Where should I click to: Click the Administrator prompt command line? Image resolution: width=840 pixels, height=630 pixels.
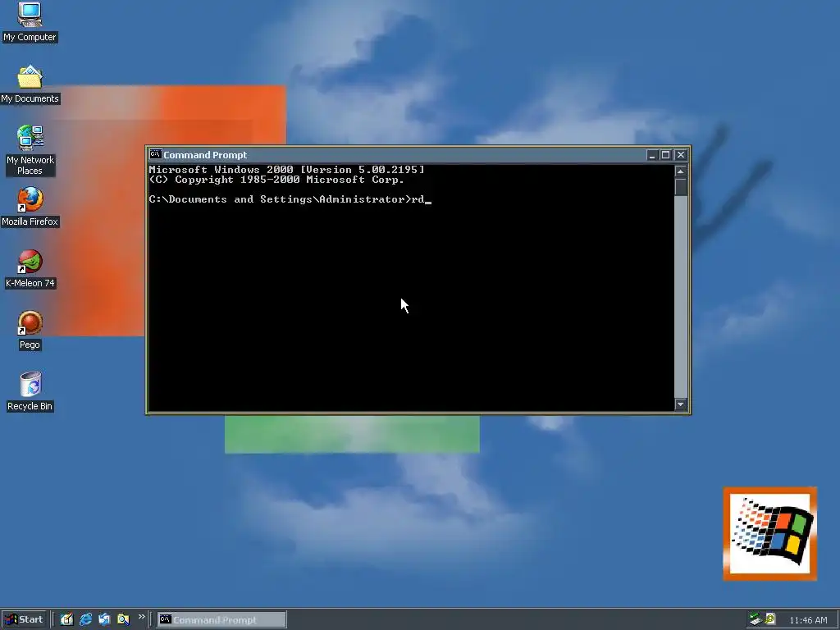(290, 199)
